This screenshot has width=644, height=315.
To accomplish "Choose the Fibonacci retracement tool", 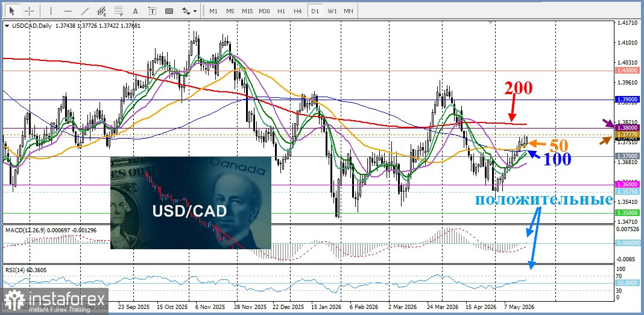I will coord(119,11).
